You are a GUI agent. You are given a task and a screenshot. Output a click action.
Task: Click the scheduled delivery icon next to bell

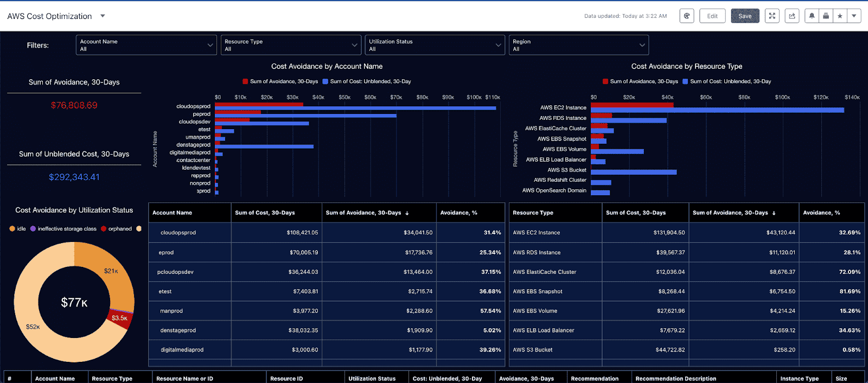826,16
